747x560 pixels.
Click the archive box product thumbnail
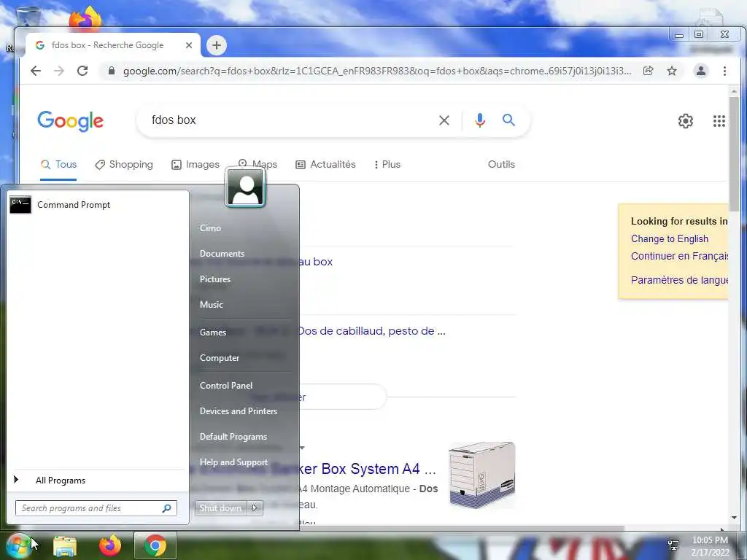[482, 475]
